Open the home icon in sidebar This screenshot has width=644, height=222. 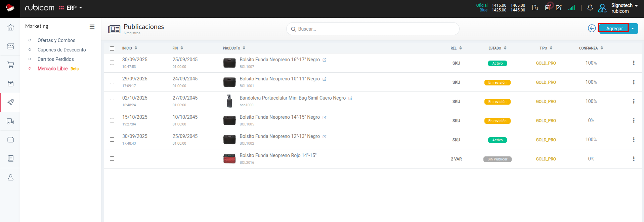click(10, 27)
